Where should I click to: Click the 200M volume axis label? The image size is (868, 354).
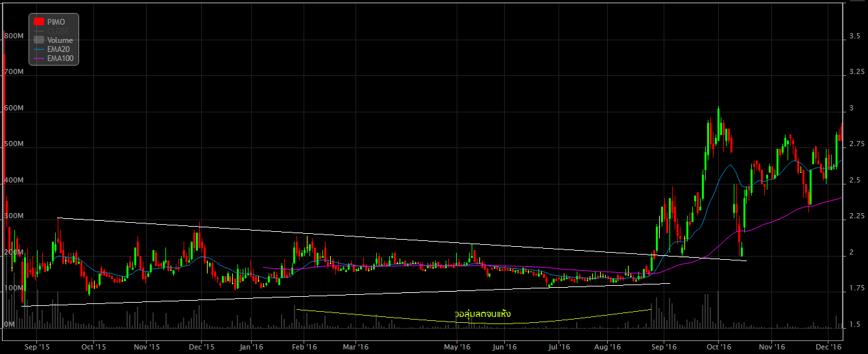tap(14, 252)
